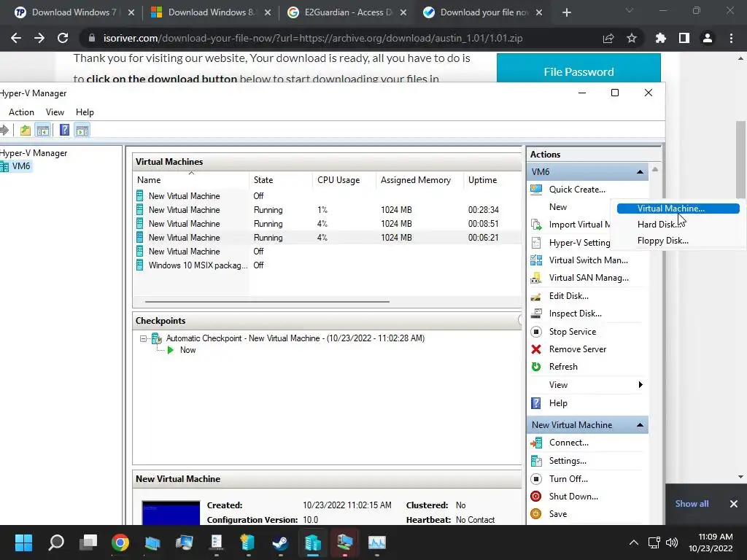This screenshot has width=747, height=560.
Task: Click the Quick Create icon in Actions
Action: (x=536, y=190)
